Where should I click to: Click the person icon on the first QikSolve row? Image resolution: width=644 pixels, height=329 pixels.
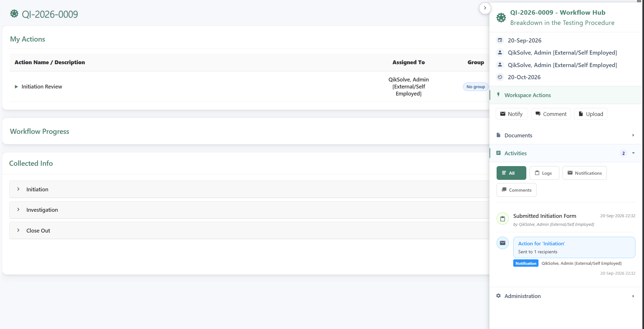click(x=500, y=52)
